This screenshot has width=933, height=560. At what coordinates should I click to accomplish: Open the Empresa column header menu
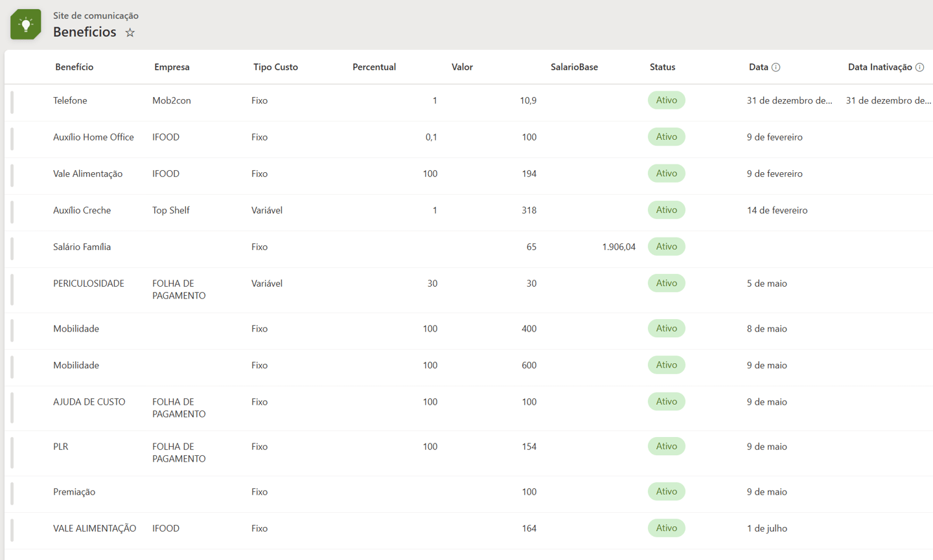pyautogui.click(x=172, y=67)
